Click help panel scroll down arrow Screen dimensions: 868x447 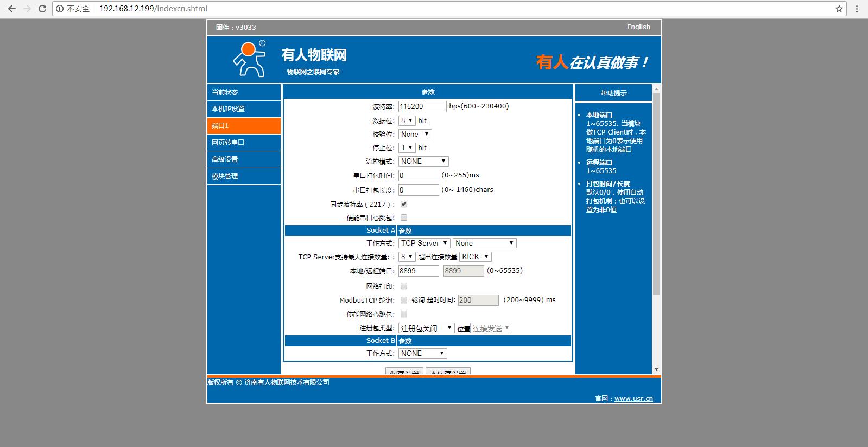[x=656, y=369]
